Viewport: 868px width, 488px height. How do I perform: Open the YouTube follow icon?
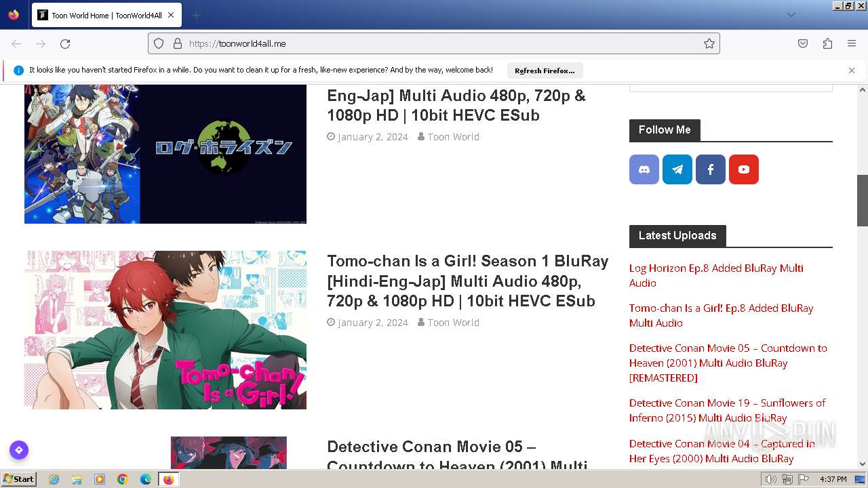point(744,169)
